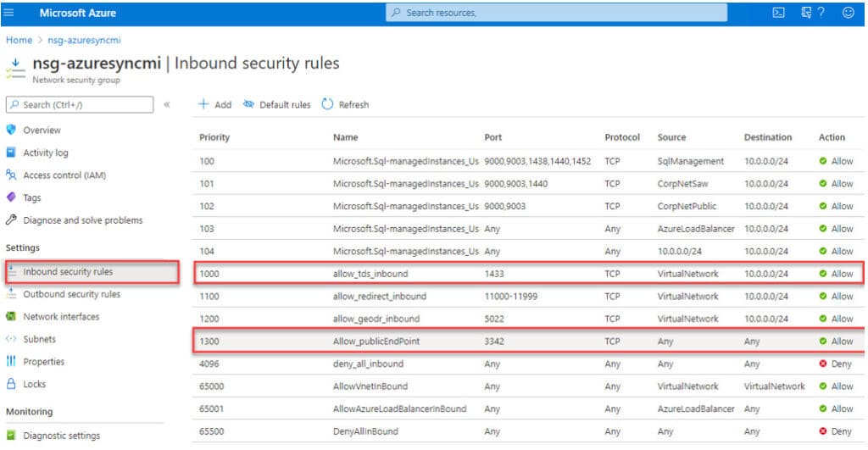Open Access control (IAM)
The height and width of the screenshot is (450, 868).
click(x=64, y=175)
